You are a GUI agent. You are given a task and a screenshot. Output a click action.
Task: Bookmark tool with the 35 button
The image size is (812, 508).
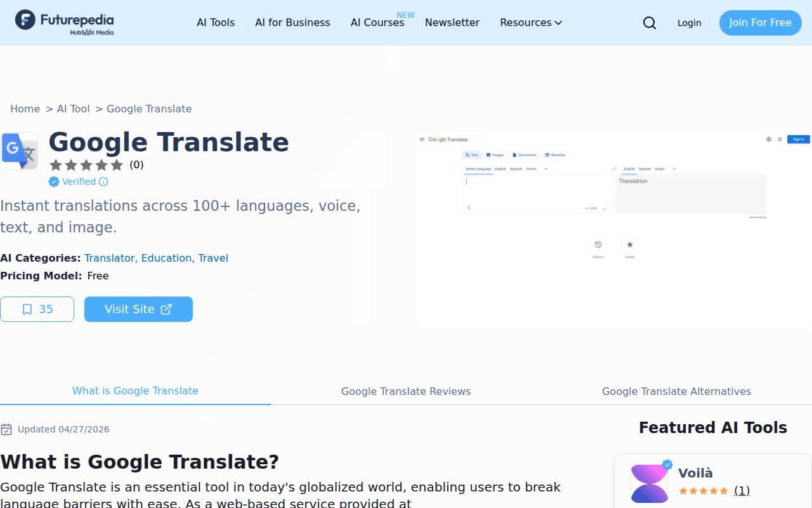click(x=37, y=309)
